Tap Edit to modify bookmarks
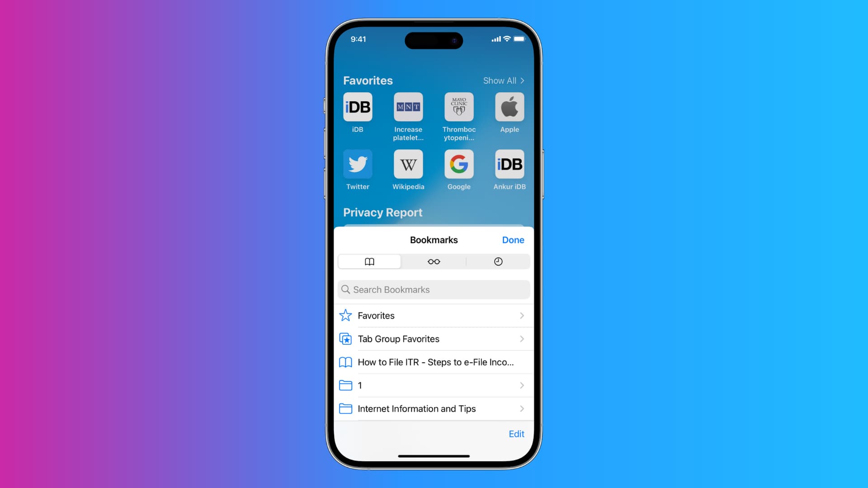868x488 pixels. 516,434
